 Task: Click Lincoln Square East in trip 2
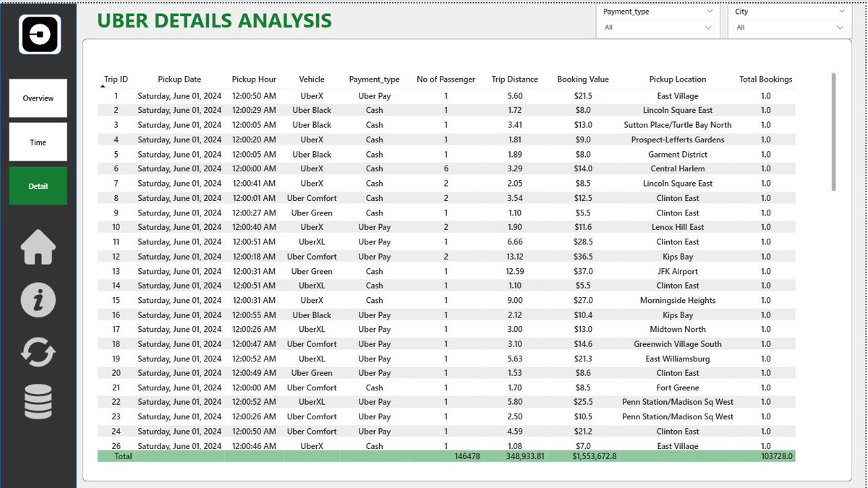tap(678, 111)
